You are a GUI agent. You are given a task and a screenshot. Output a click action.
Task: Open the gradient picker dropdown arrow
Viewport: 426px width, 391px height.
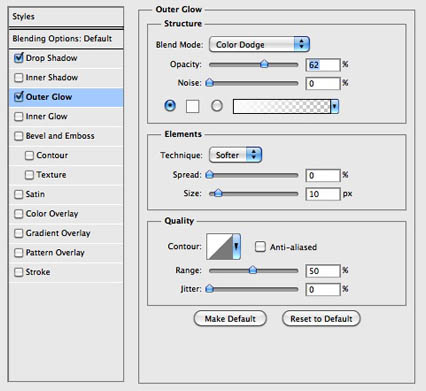334,107
